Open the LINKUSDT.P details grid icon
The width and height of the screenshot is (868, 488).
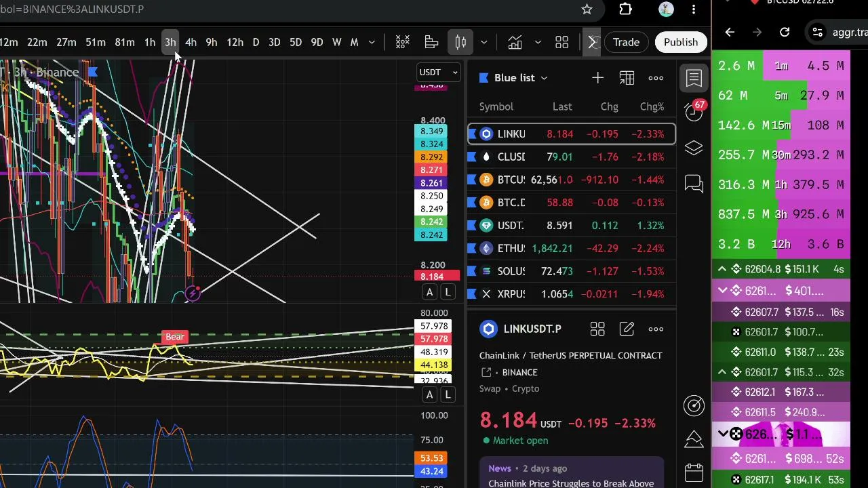597,329
